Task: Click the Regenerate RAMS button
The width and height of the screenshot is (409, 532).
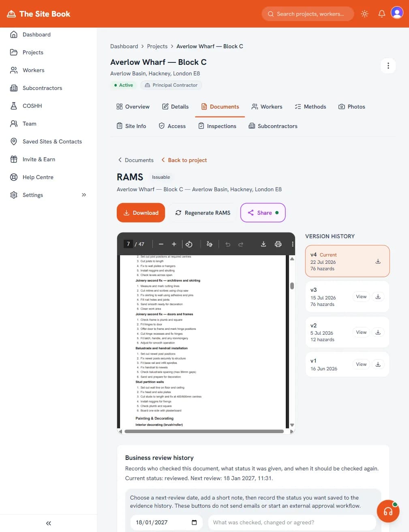Action: (x=203, y=213)
